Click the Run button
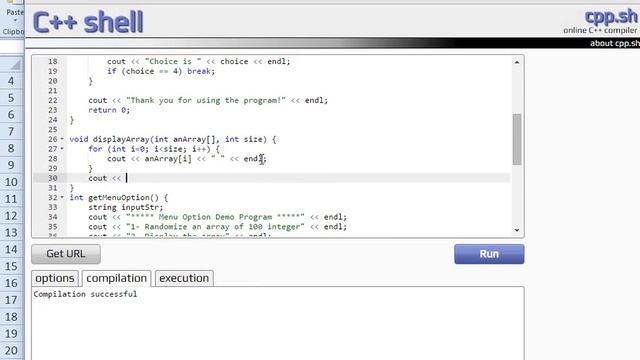This screenshot has height=360, width=640. (x=489, y=254)
